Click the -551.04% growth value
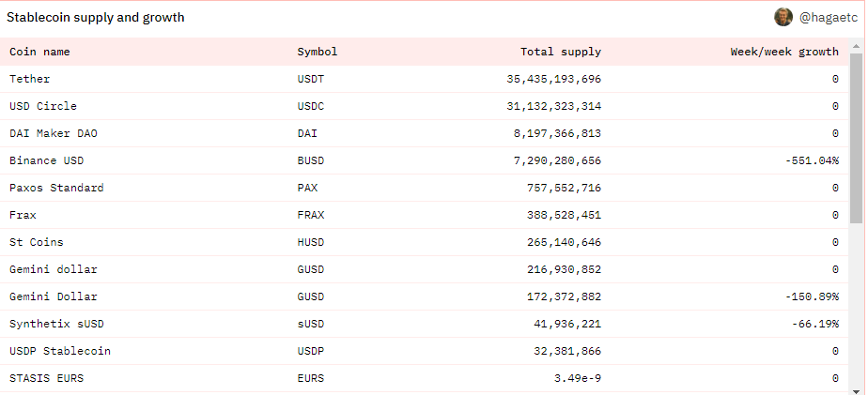Viewport: 868px width, 395px height. pyautogui.click(x=812, y=160)
